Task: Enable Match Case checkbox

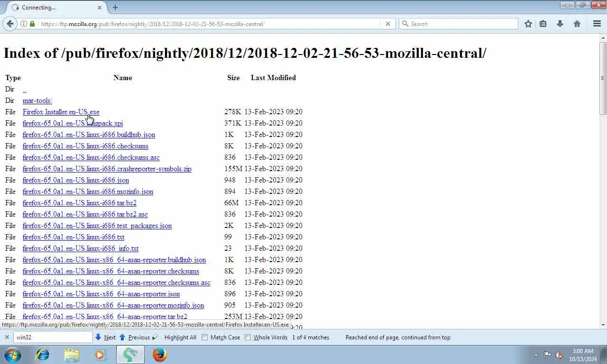Action: pos(205,337)
